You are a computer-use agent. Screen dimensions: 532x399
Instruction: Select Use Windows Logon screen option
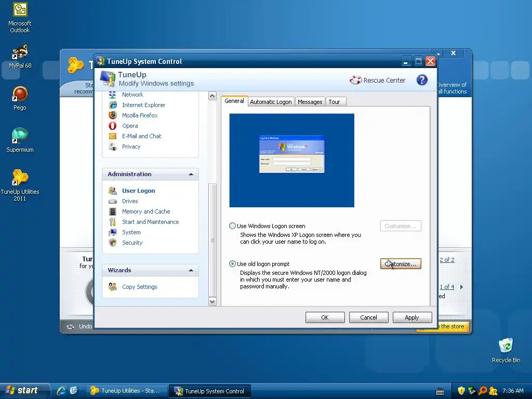pyautogui.click(x=232, y=226)
